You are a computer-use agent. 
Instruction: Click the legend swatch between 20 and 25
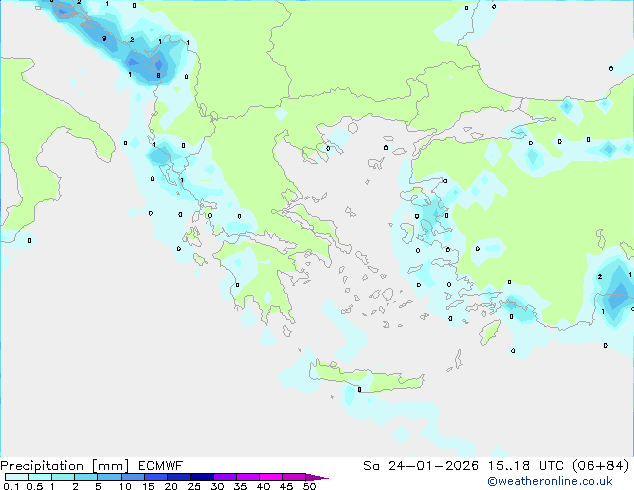[x=179, y=477]
